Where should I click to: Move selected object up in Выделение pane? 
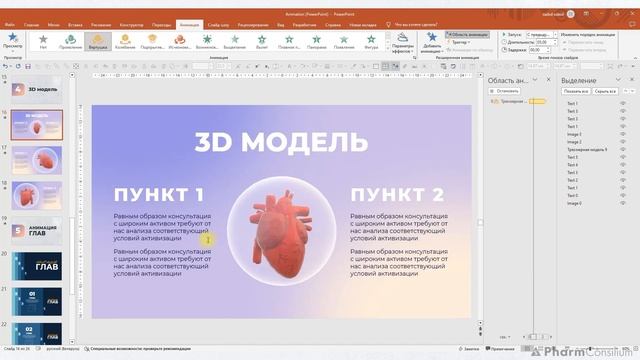pyautogui.click(x=626, y=91)
